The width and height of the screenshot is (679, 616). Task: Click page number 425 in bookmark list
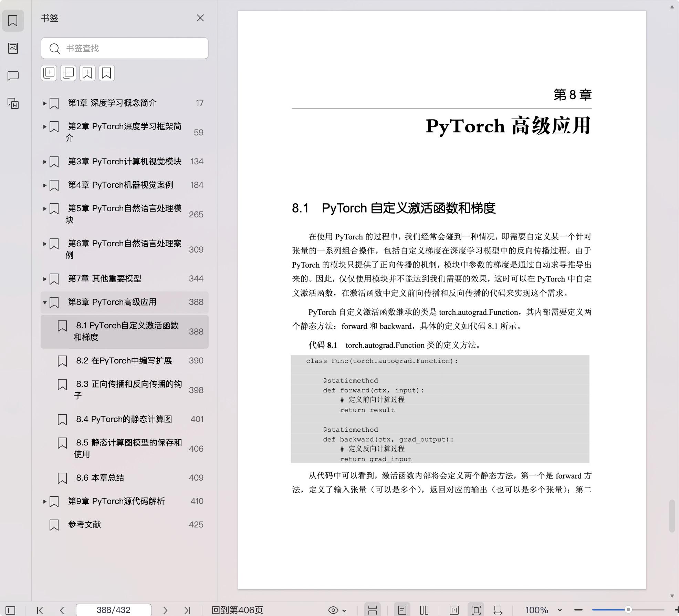click(x=196, y=525)
